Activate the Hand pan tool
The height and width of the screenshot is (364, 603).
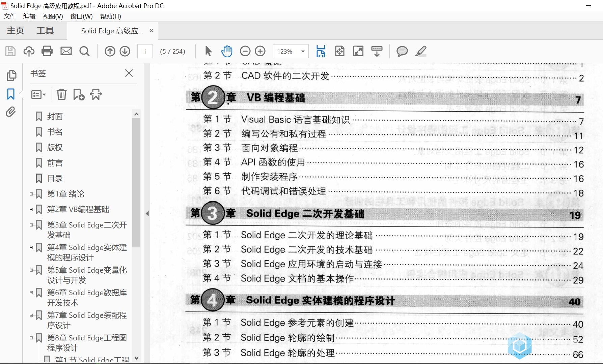227,51
